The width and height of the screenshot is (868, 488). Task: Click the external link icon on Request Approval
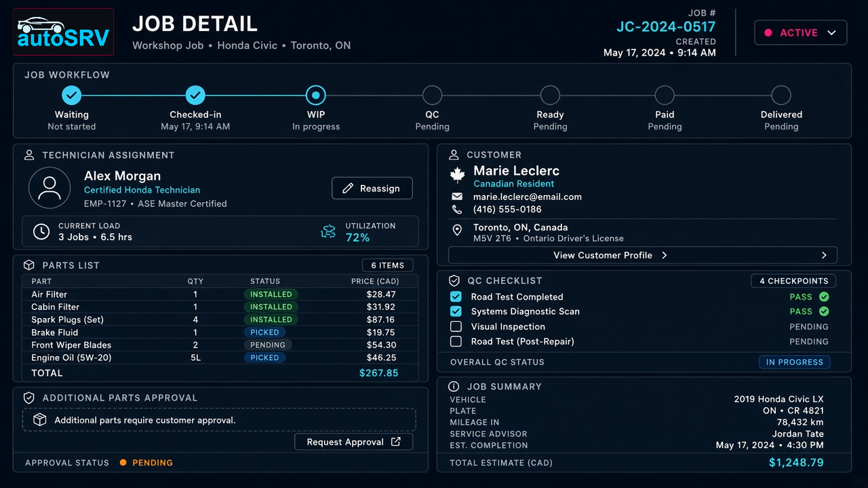click(x=396, y=442)
